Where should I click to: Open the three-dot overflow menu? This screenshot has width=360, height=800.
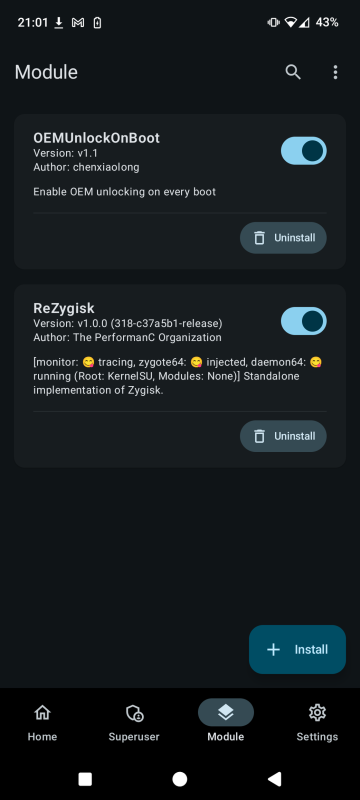pyautogui.click(x=335, y=72)
